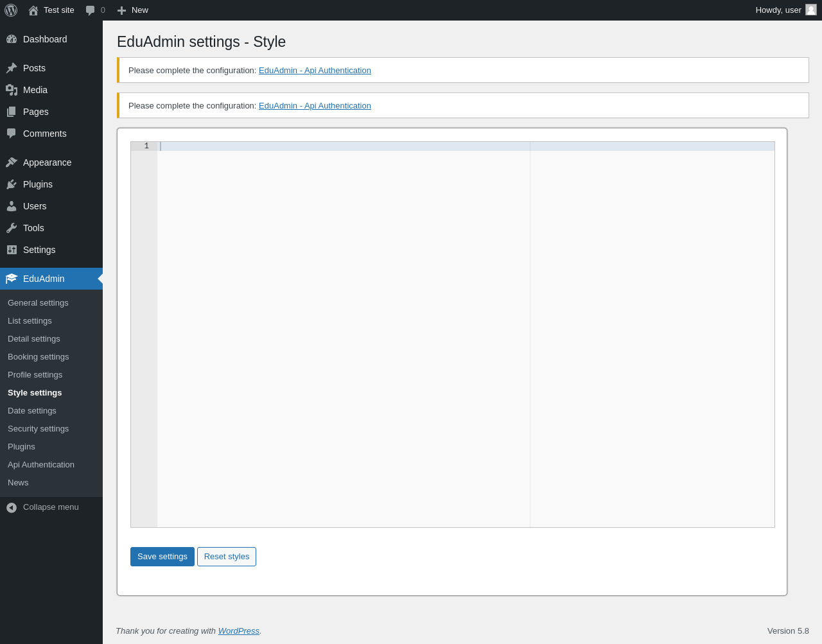Open the Tools wrench icon

[x=12, y=228]
